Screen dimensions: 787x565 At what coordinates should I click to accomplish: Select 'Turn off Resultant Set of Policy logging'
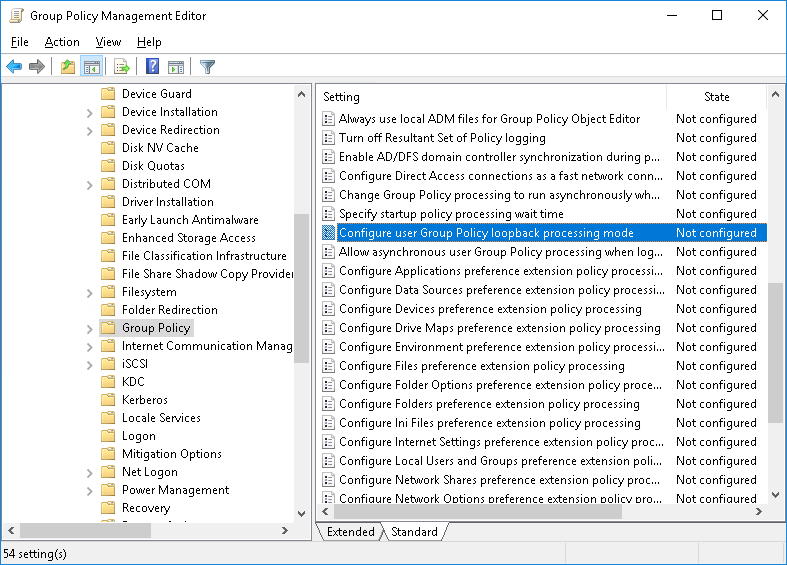[x=442, y=138]
